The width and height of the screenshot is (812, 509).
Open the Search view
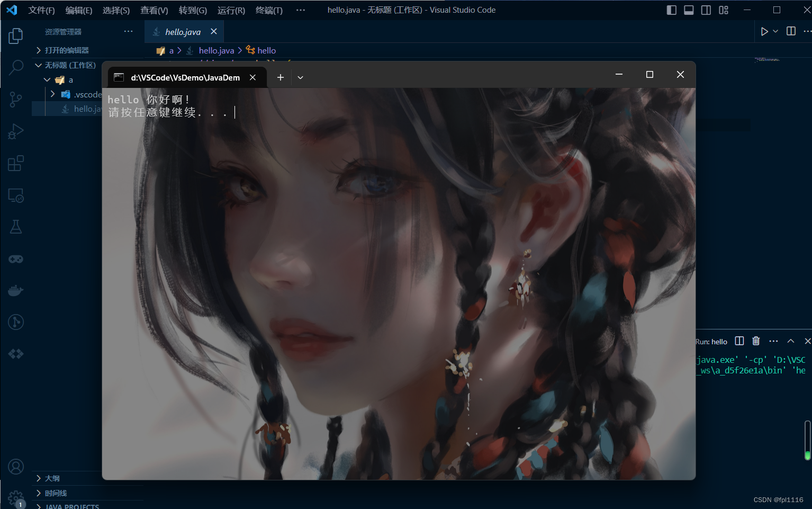tap(15, 68)
